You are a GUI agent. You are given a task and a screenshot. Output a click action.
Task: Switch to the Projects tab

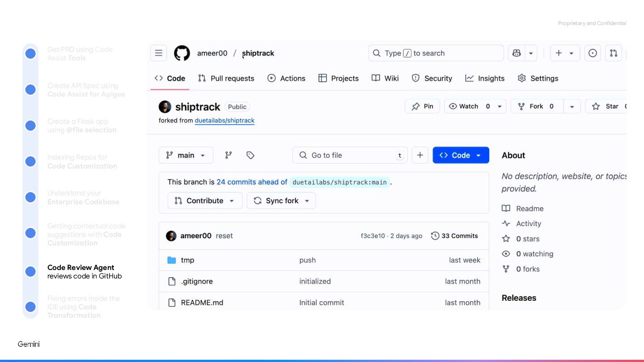pos(339,78)
